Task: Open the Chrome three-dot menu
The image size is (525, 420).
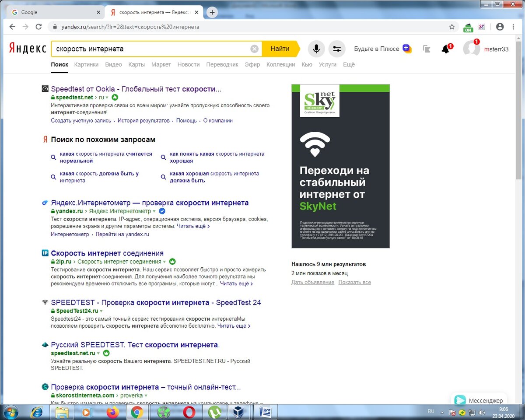Action: (514, 27)
